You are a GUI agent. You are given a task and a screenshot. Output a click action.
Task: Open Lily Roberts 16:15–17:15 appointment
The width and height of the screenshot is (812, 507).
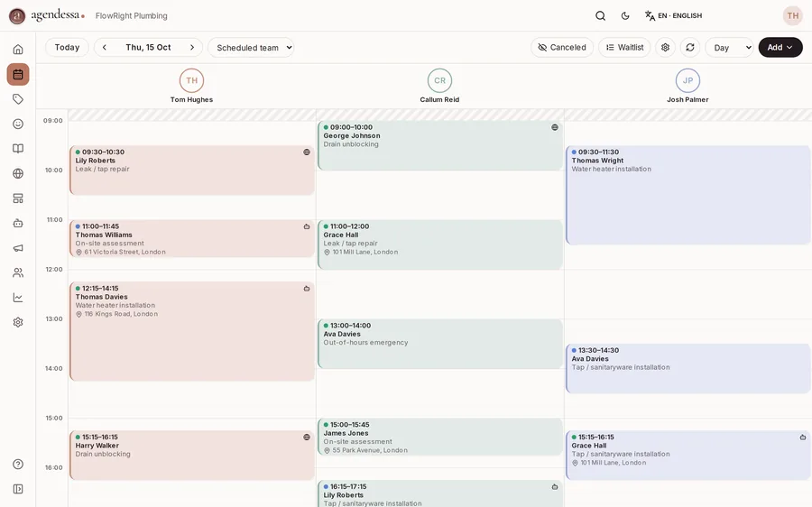click(439, 493)
